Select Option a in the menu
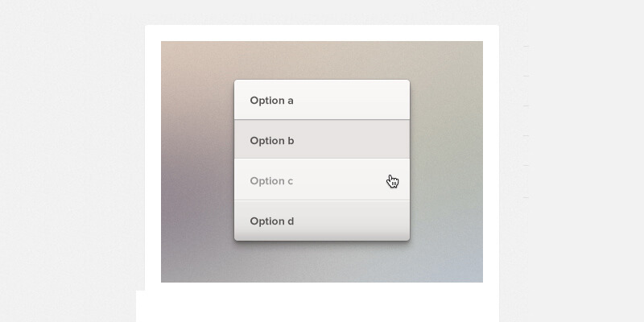This screenshot has height=322, width=644. click(x=321, y=100)
